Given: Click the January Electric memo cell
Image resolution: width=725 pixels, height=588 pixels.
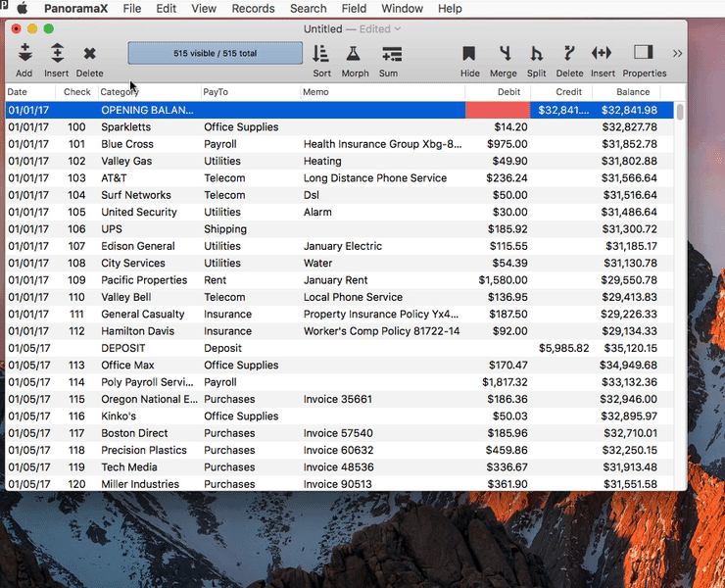Looking at the screenshot, I should [x=383, y=246].
